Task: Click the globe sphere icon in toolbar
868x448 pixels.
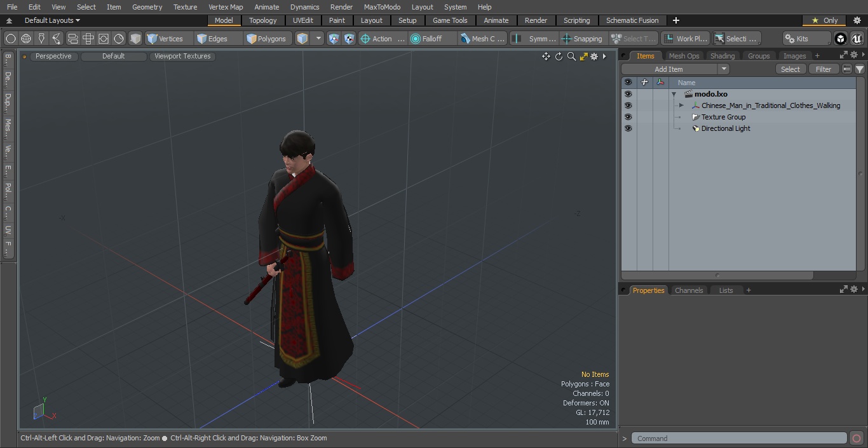Action: (x=26, y=39)
